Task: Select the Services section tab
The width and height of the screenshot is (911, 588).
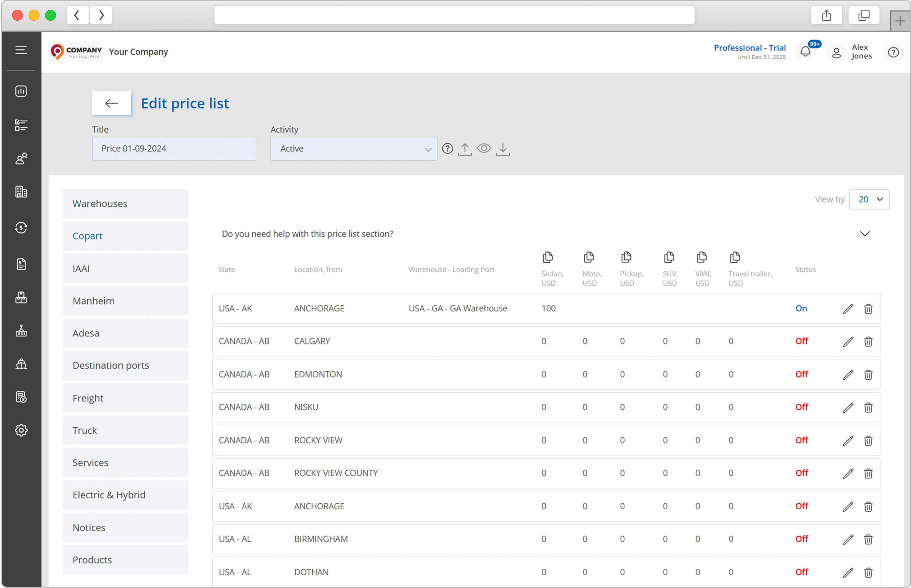Action: coord(126,462)
